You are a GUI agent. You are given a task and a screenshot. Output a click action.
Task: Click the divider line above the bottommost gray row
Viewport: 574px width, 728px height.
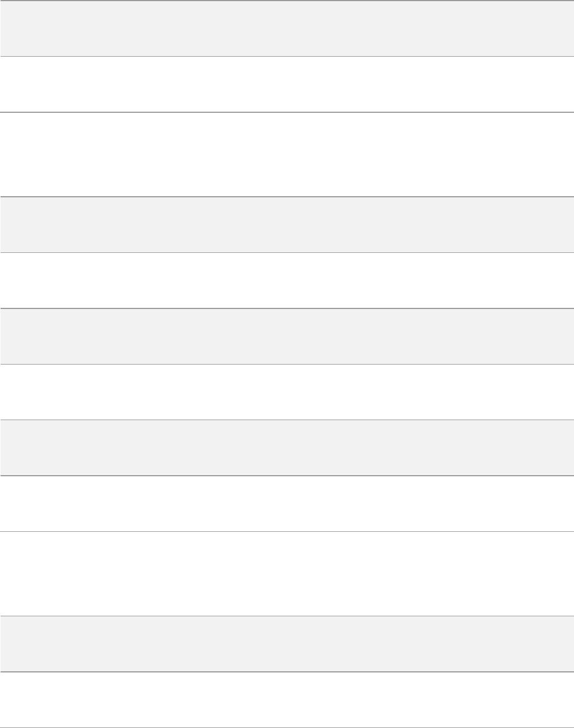coord(287,616)
